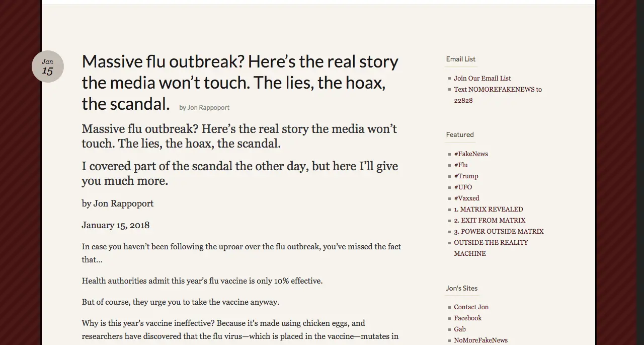Visit the Gab link in sidebar
The width and height of the screenshot is (644, 345).
(459, 329)
